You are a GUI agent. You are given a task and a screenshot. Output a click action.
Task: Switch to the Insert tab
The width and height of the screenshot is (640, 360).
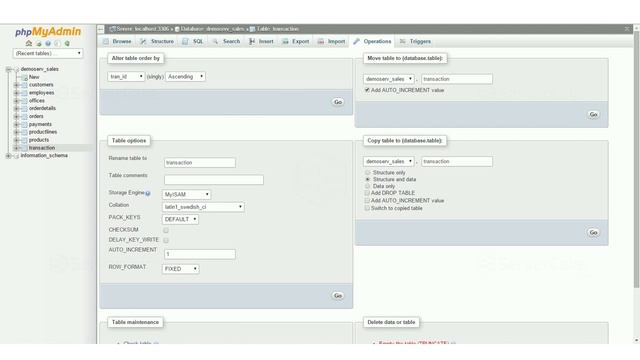[x=261, y=42]
